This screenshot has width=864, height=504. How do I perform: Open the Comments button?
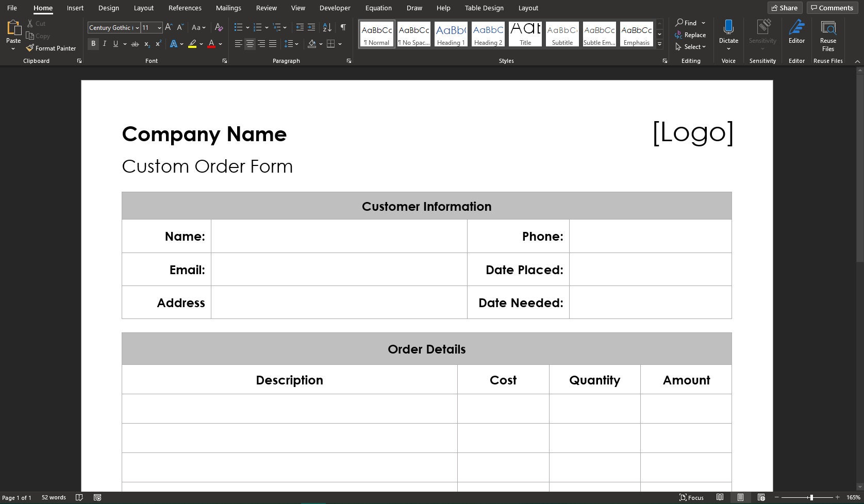tap(832, 8)
